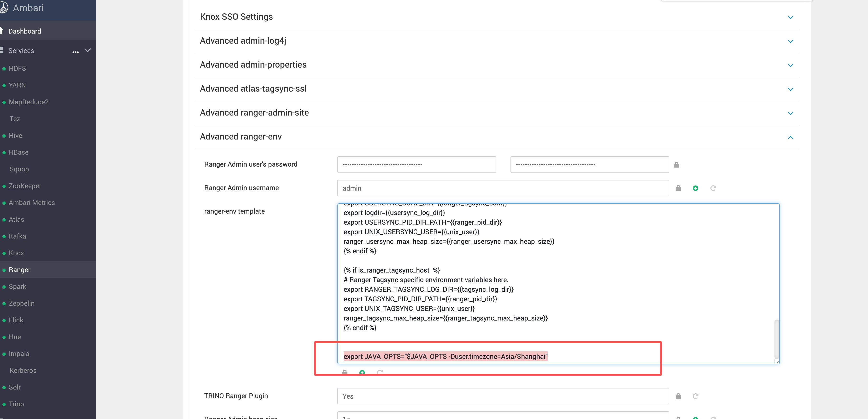The width and height of the screenshot is (868, 419).
Task: Collapse the Services list chevron in sidebar
Action: point(88,51)
